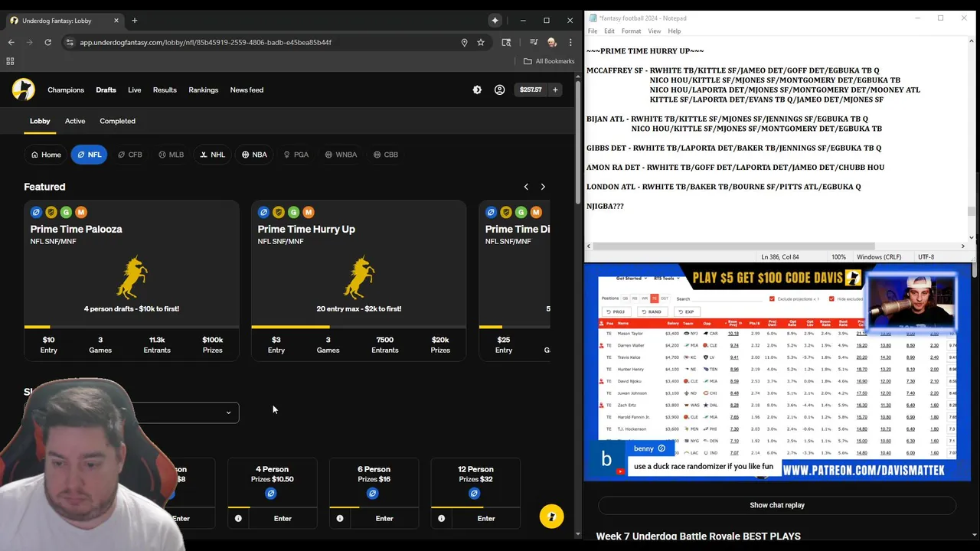The image size is (980, 551).
Task: Select the CFB sport chip
Action: point(129,155)
